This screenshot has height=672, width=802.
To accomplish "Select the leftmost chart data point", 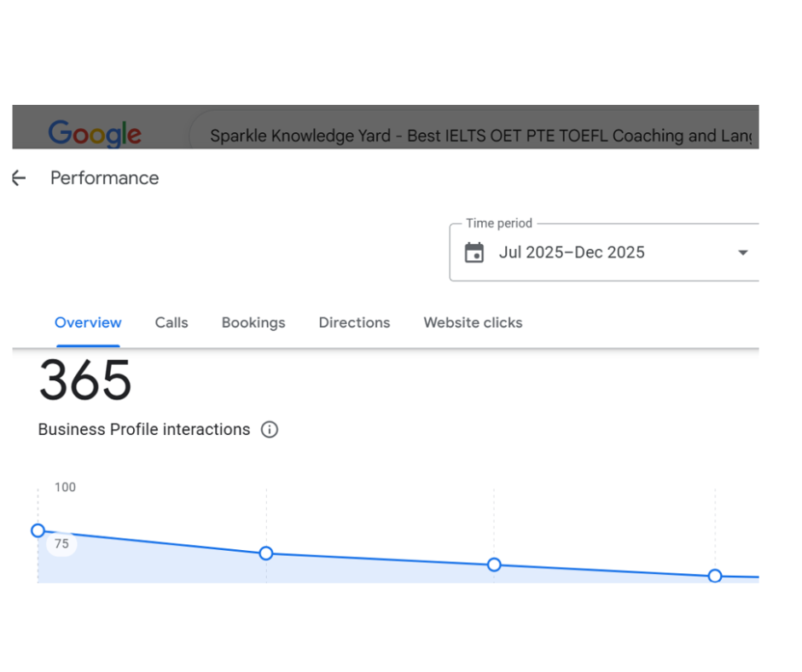I will pyautogui.click(x=38, y=530).
